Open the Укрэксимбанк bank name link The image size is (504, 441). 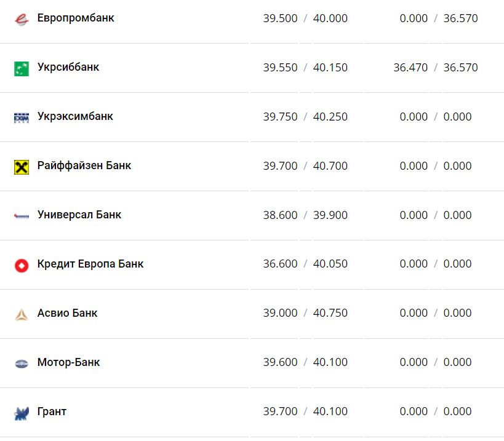pyautogui.click(x=75, y=116)
